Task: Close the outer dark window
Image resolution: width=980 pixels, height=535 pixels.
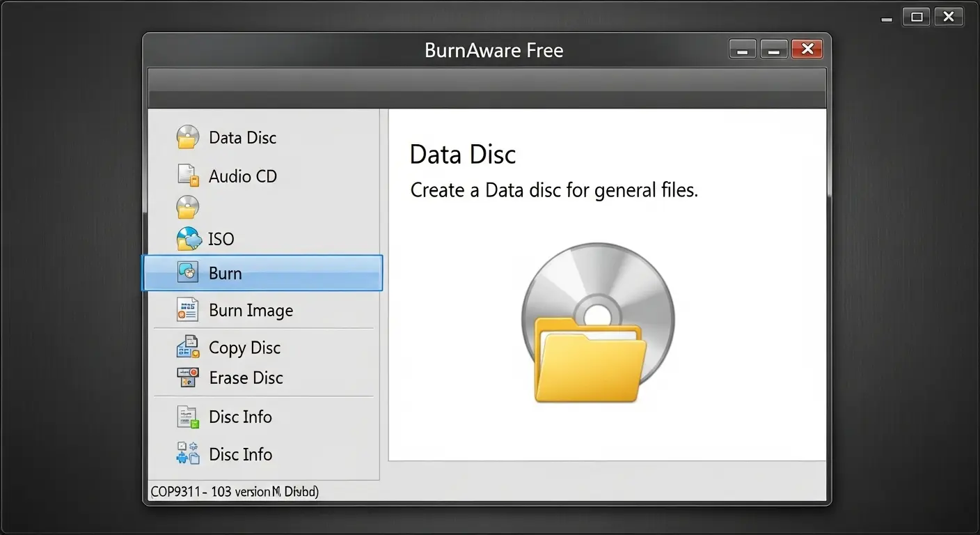Action: [x=949, y=17]
